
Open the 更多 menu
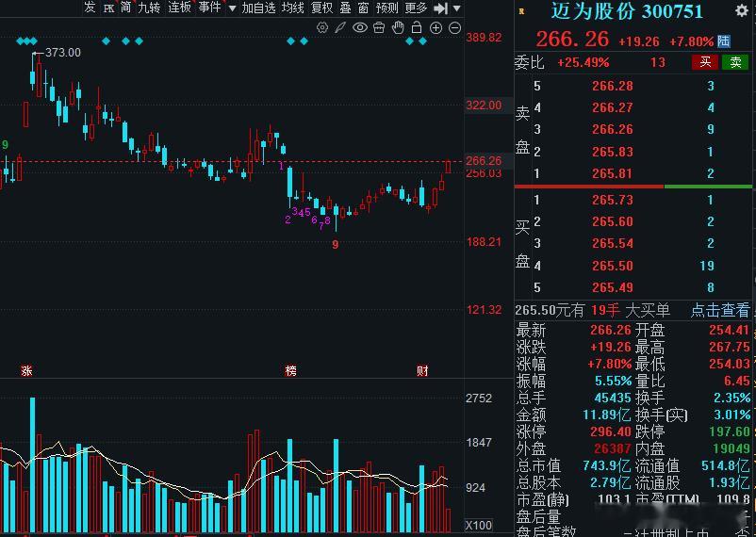point(416,8)
